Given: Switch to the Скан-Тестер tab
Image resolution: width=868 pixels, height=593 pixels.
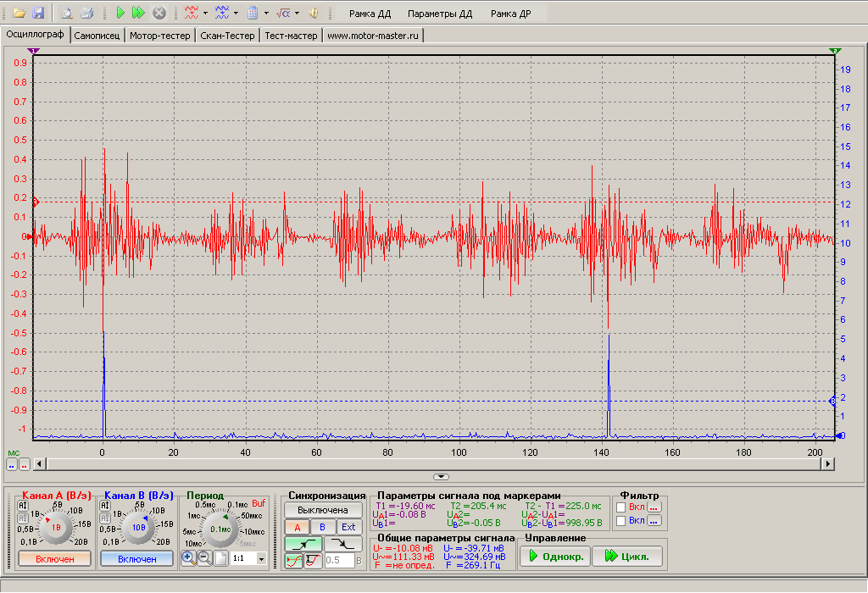Looking at the screenshot, I should pos(227,36).
